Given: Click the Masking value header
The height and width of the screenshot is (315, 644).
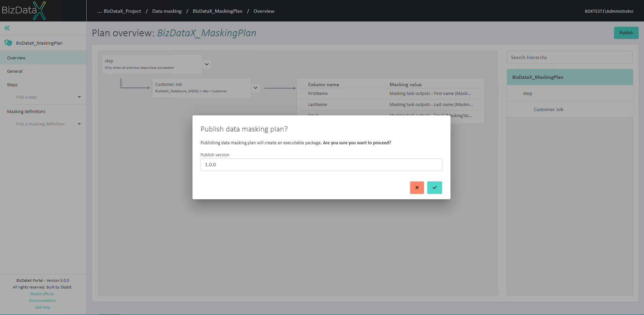Looking at the screenshot, I should 405,85.
